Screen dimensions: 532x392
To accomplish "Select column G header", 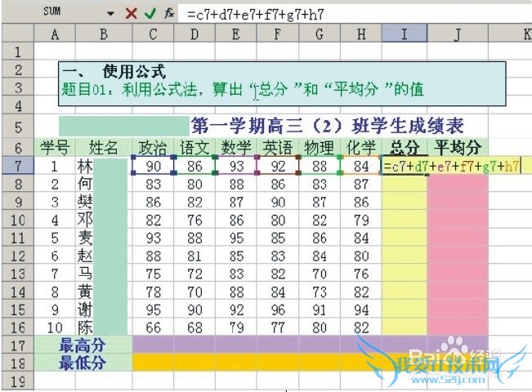I will (320, 33).
